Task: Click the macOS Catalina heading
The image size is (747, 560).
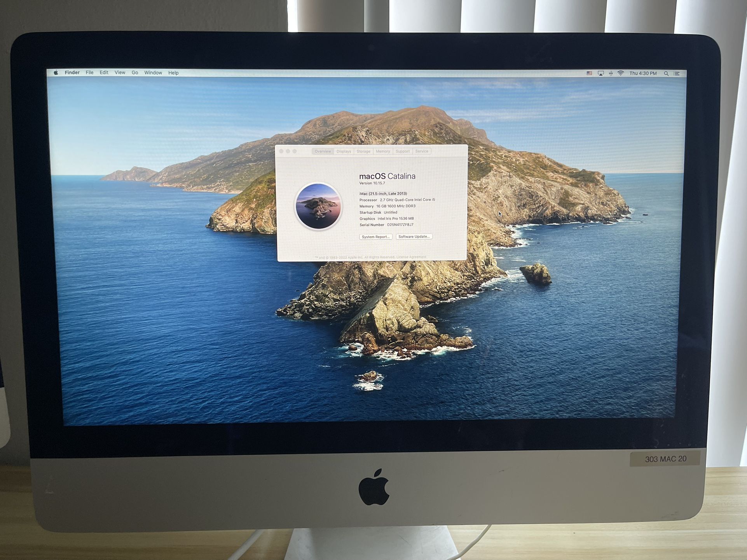Action: [387, 176]
